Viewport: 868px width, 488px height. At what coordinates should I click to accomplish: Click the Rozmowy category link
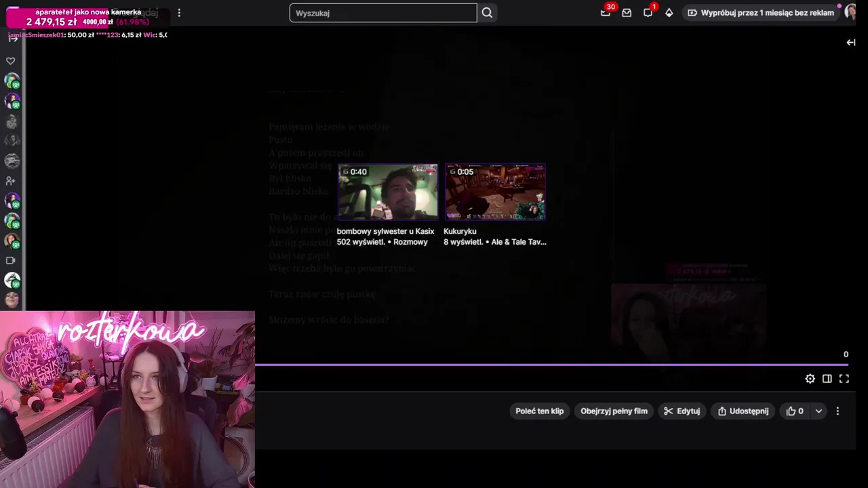click(410, 242)
